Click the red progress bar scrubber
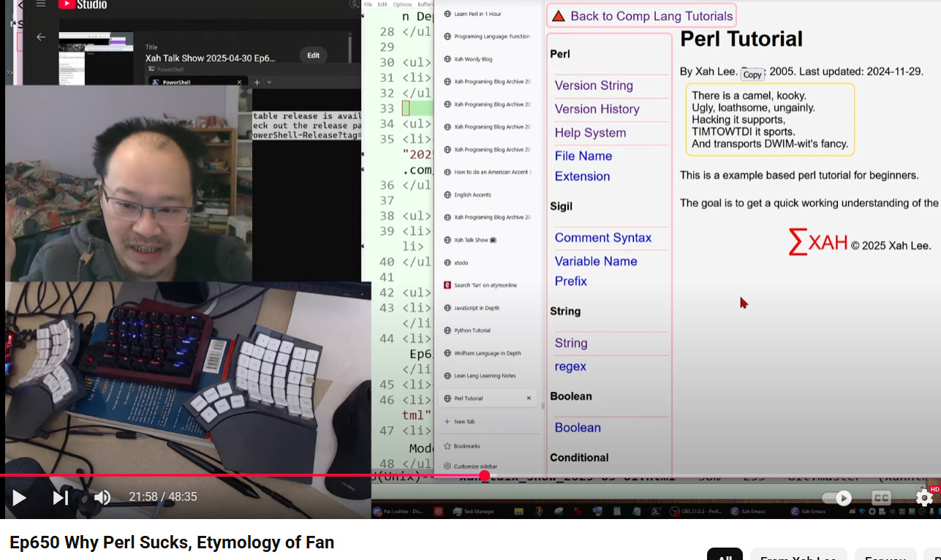 484,476
